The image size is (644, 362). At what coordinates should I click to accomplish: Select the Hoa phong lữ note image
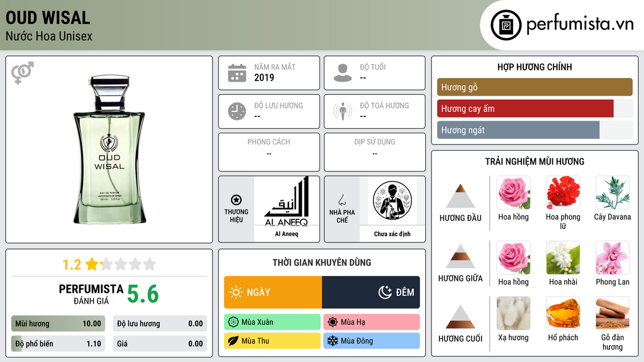point(563,193)
